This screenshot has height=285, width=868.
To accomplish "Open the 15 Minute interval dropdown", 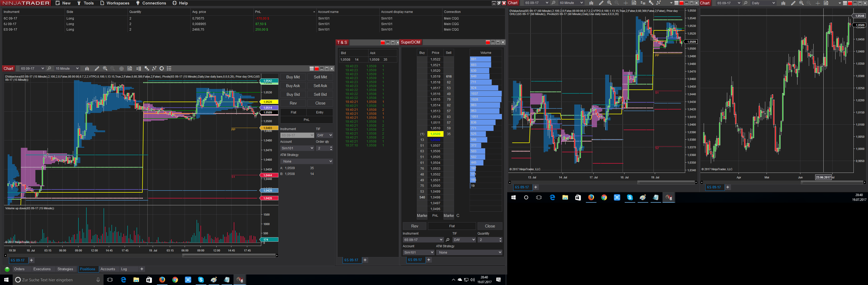I will (67, 69).
